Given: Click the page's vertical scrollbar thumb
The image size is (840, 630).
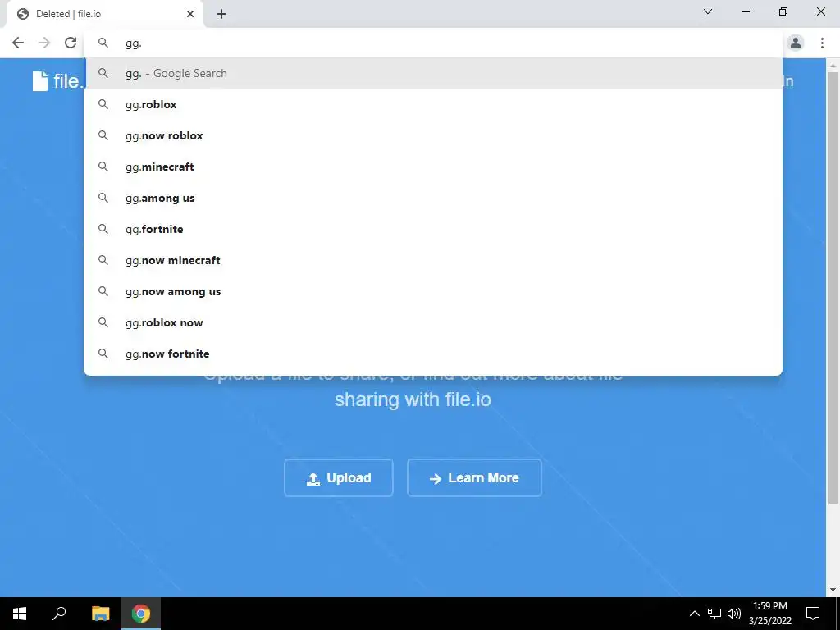Looking at the screenshot, I should click(833, 288).
